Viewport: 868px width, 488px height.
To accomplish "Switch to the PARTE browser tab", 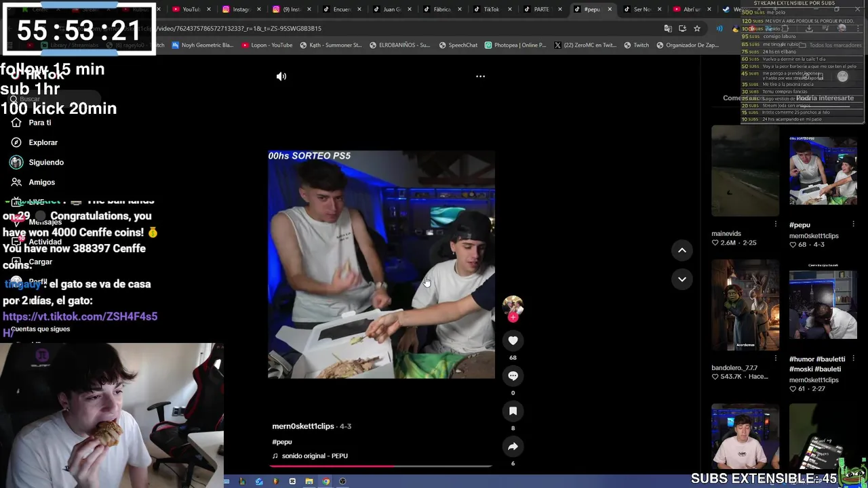I will [541, 9].
